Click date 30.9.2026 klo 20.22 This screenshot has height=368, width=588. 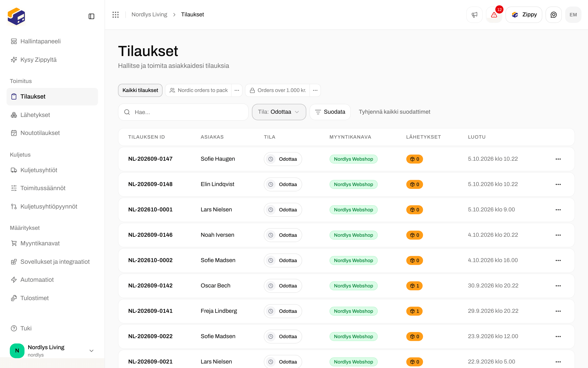point(493,285)
